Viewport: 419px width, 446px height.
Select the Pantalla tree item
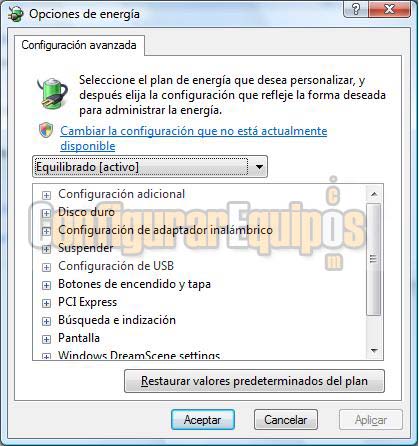coord(79,338)
